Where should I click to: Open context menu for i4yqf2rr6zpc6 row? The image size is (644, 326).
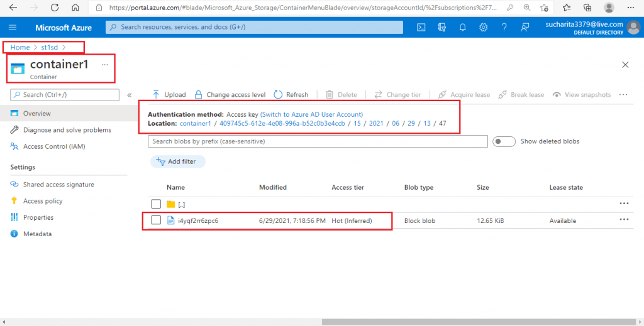[x=624, y=220]
